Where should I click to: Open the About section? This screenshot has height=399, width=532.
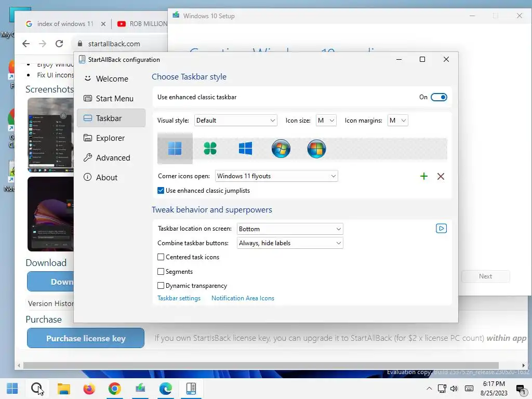click(x=111, y=178)
